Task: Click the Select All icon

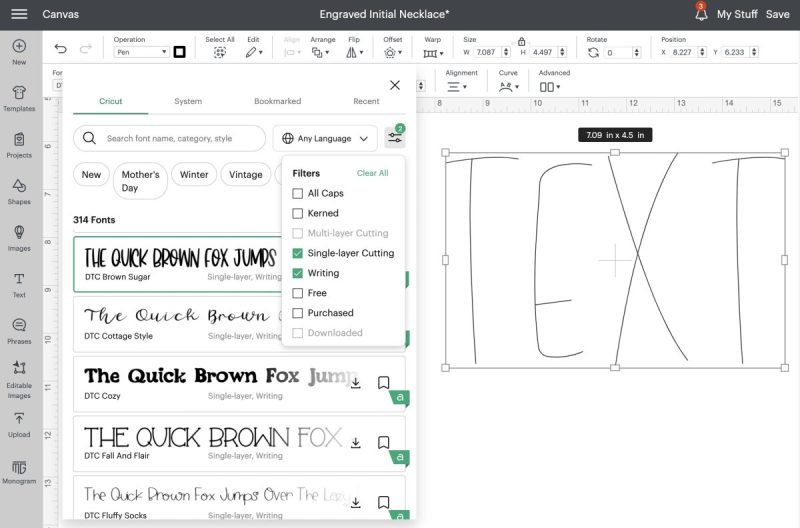Action: (220, 52)
